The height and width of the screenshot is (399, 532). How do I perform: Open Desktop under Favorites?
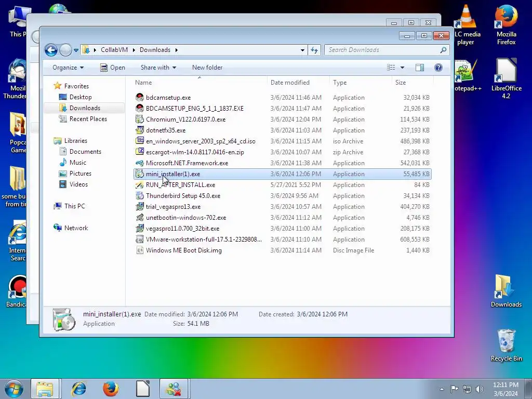click(81, 97)
